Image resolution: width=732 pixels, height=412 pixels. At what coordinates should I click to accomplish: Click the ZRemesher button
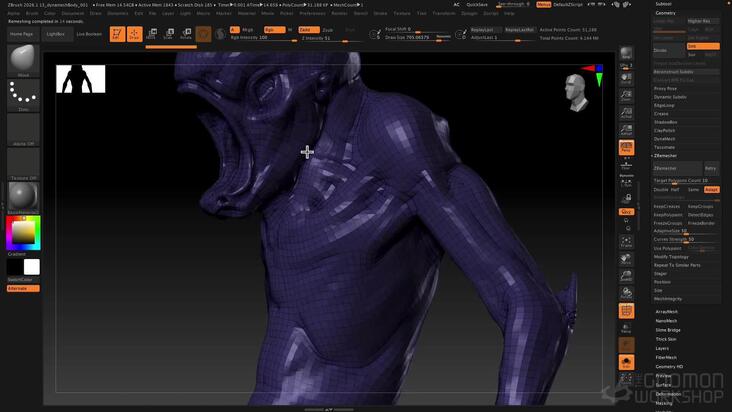coord(677,168)
